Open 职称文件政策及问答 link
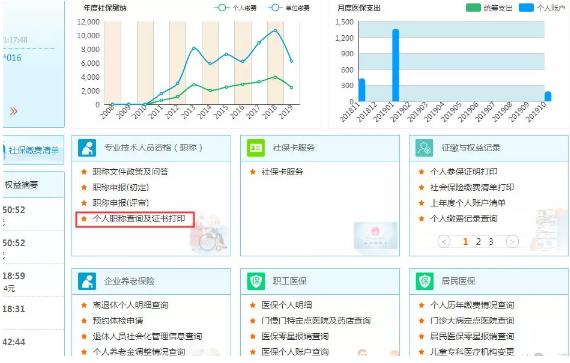 coord(130,172)
